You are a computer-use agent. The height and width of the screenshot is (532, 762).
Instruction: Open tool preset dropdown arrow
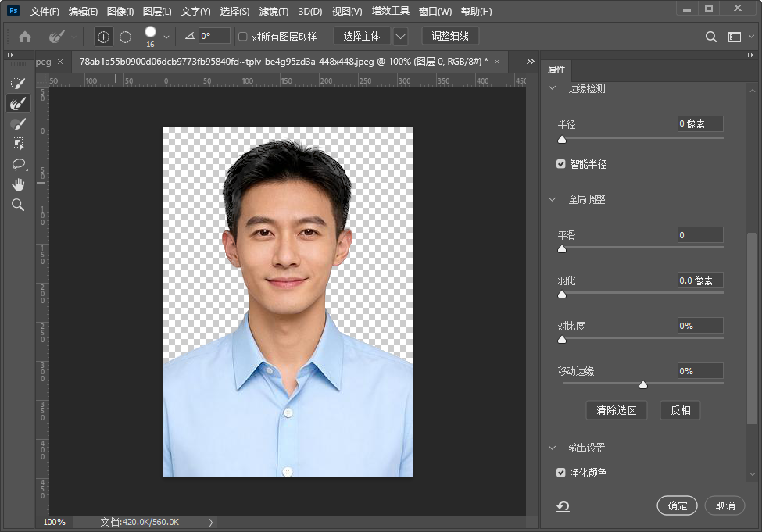74,37
